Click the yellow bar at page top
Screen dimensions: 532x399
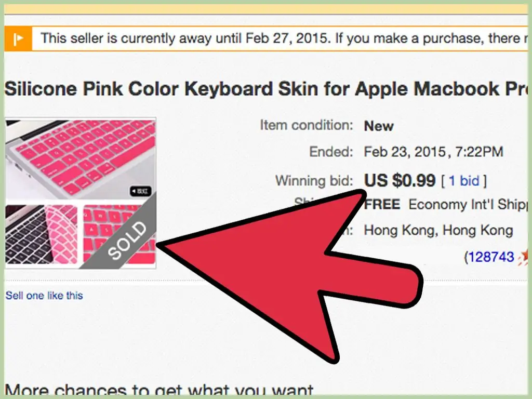pos(267,9)
